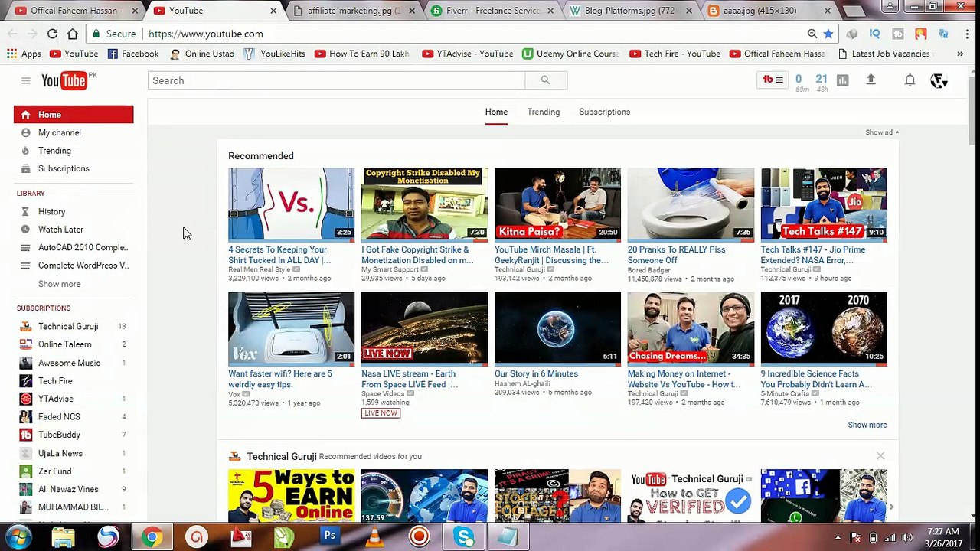Select the Trending tab
980x551 pixels.
tap(543, 112)
